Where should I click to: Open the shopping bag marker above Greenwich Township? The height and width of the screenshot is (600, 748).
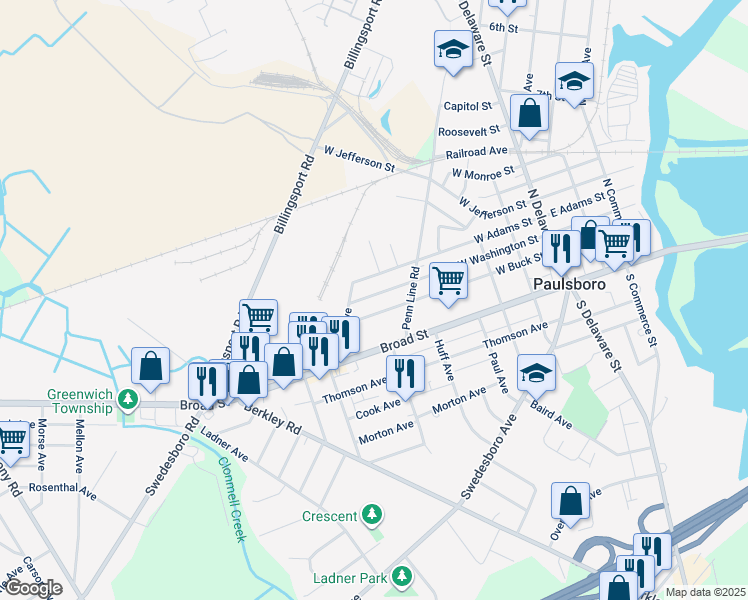[x=150, y=366]
